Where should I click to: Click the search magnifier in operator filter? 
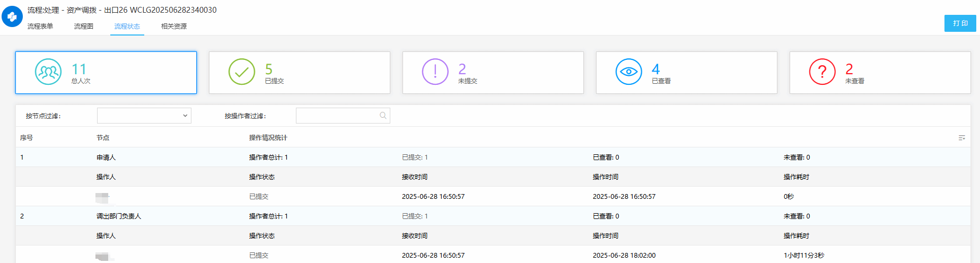383,116
